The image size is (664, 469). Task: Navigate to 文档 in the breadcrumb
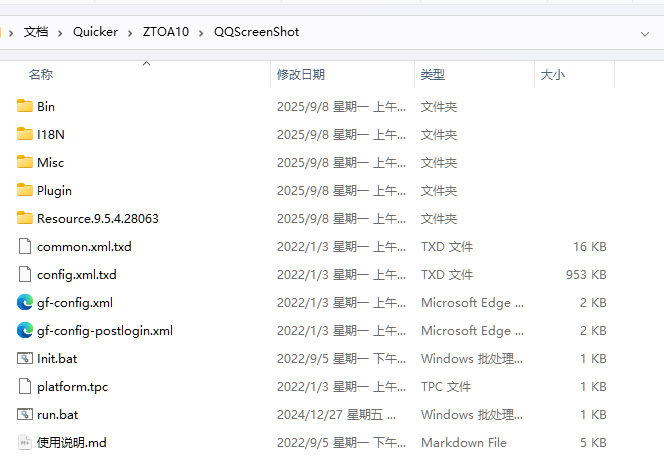(x=36, y=32)
